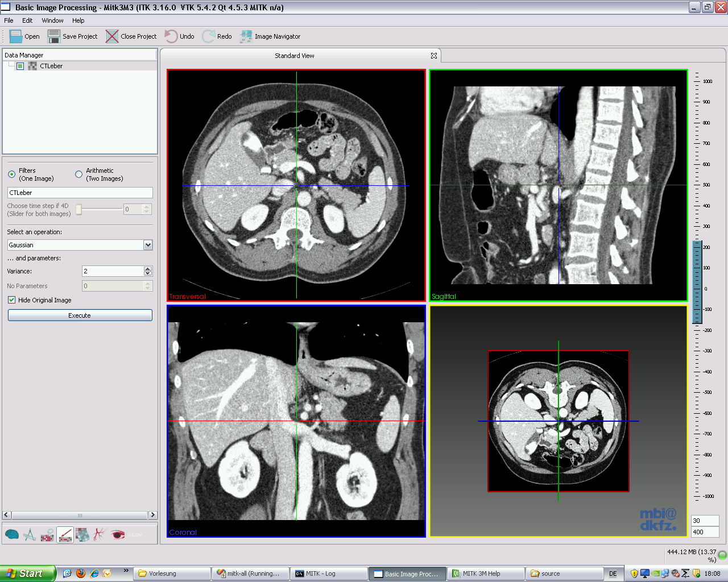Image resolution: width=728 pixels, height=582 pixels.
Task: Select the brush-on-pixels image processing module
Action: [x=65, y=534]
